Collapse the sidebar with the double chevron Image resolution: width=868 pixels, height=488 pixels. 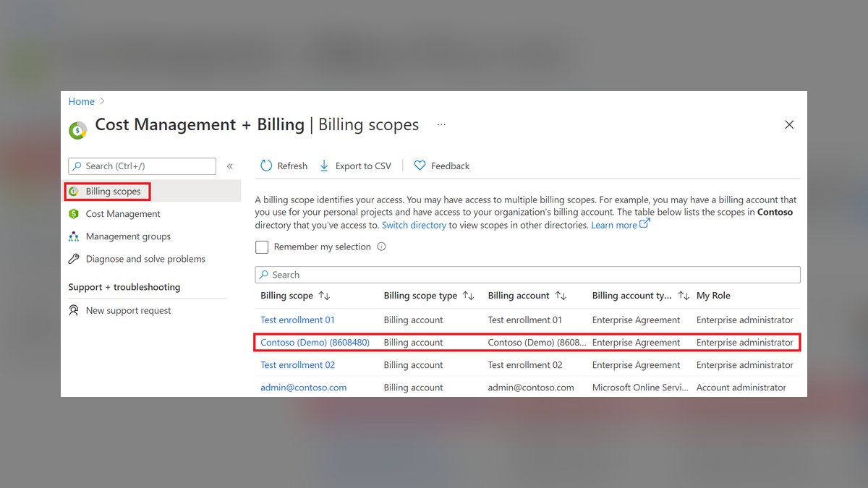tap(229, 166)
